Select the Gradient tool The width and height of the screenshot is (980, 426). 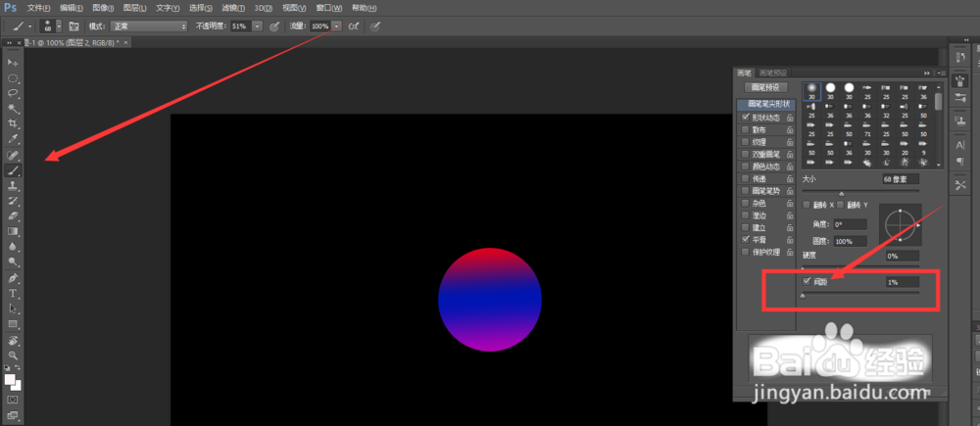[x=13, y=232]
